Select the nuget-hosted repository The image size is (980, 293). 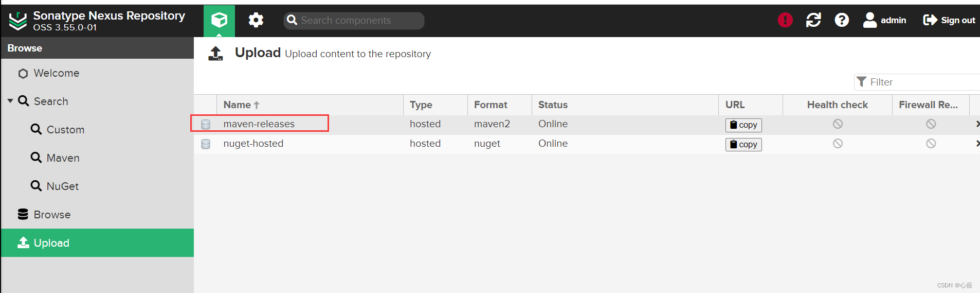click(253, 144)
